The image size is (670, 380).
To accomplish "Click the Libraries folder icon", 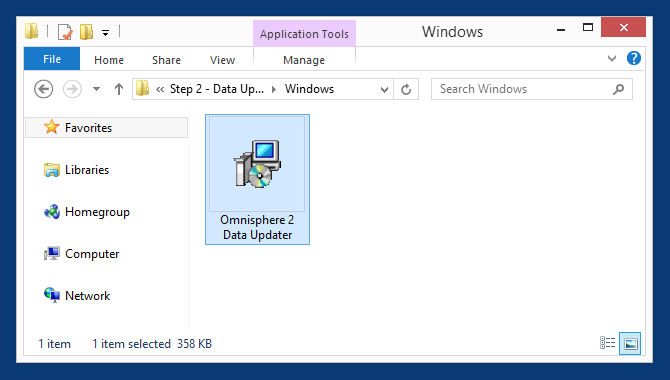I will pos(52,170).
